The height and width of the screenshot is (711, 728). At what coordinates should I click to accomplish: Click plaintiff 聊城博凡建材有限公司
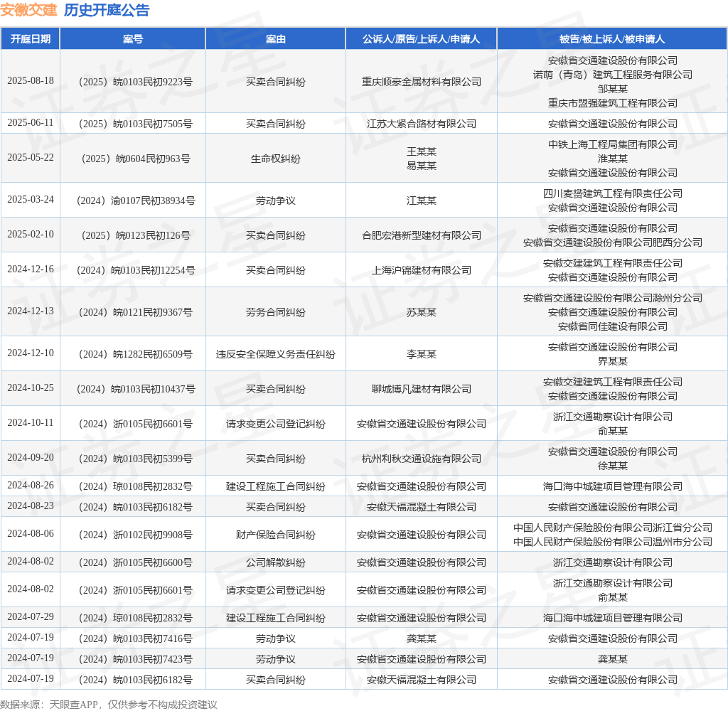pyautogui.click(x=421, y=389)
